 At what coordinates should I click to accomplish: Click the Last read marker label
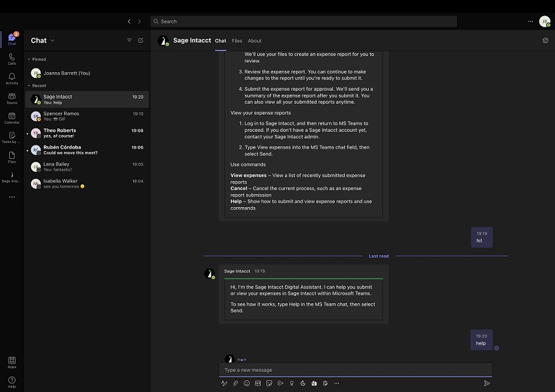(379, 256)
